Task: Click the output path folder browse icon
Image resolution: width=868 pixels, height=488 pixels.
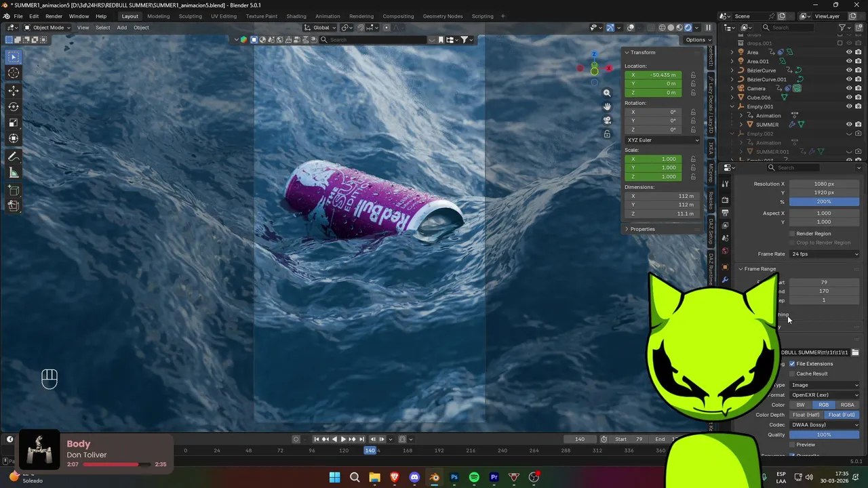Action: 855,352
